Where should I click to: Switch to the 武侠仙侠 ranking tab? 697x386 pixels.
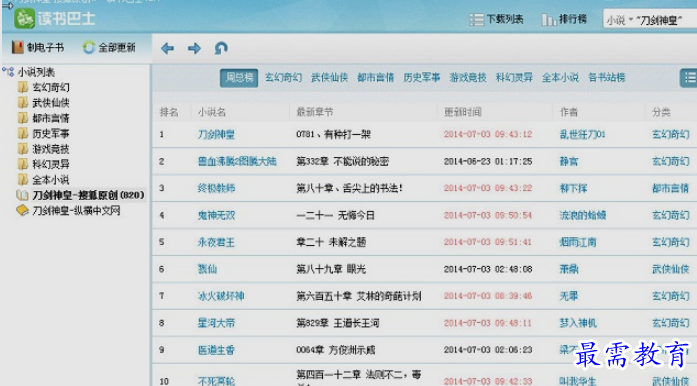point(329,78)
